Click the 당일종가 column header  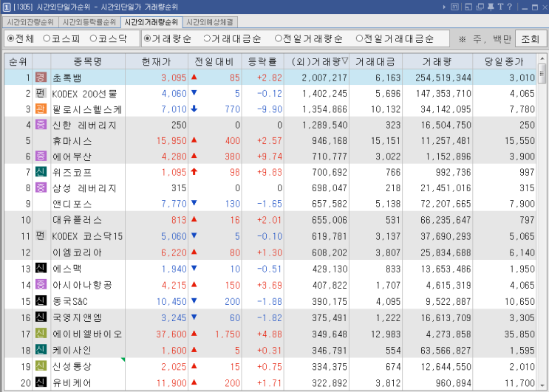point(504,61)
